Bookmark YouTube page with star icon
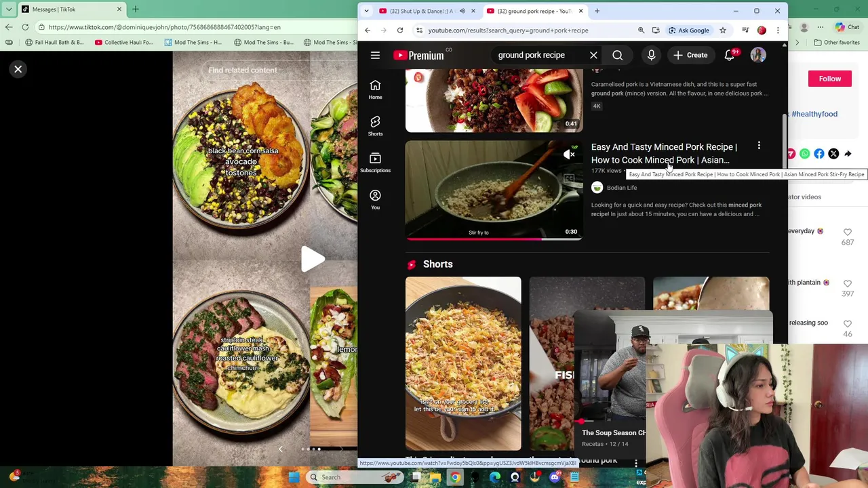The image size is (868, 488). click(723, 30)
